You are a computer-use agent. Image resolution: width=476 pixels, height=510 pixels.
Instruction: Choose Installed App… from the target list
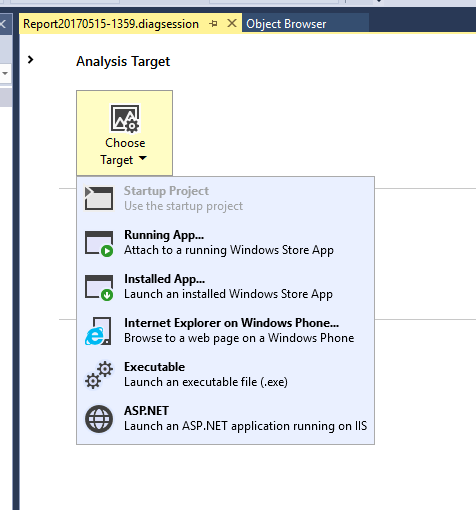click(x=225, y=287)
